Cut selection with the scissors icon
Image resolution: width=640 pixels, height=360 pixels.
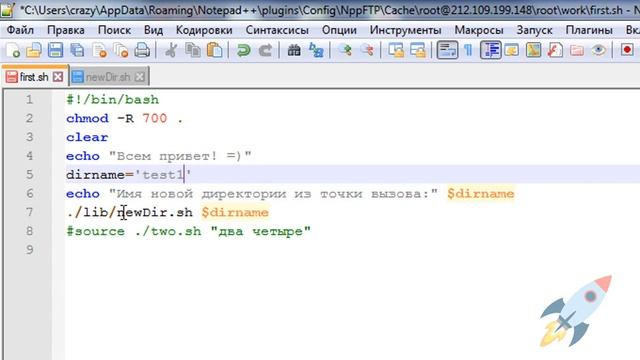[171, 51]
